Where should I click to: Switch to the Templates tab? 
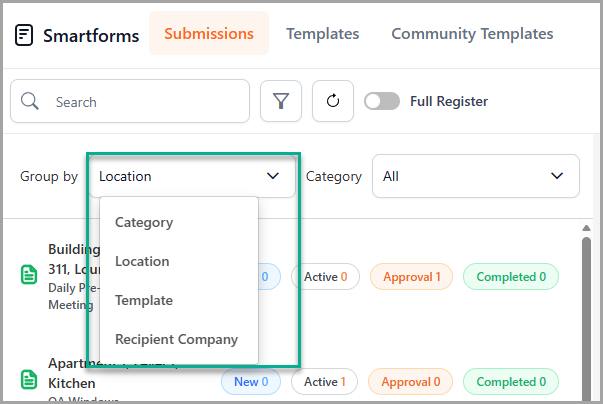click(x=322, y=34)
